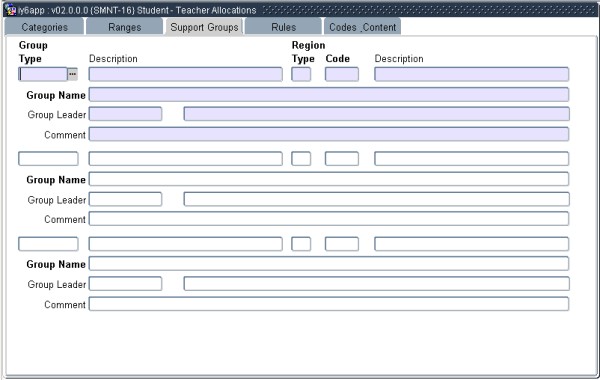
Task: Open the Group Type list-of-values button
Action: [x=73, y=74]
